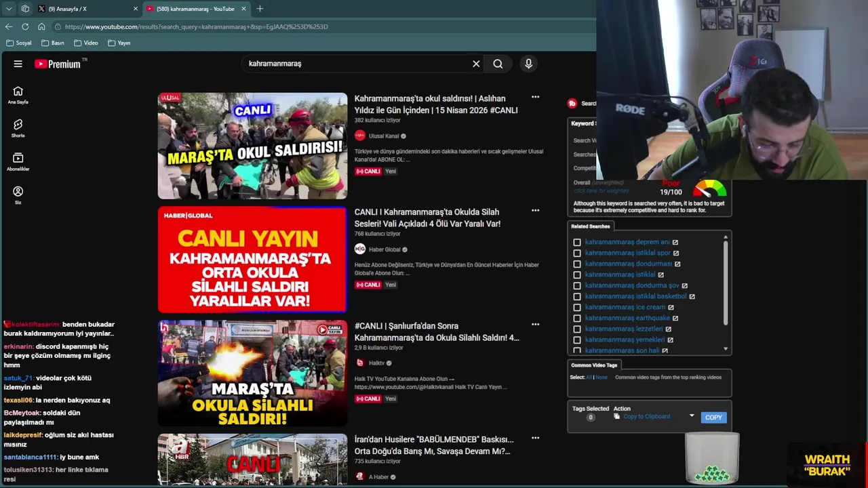Click Halktv channel avatar

360,363
